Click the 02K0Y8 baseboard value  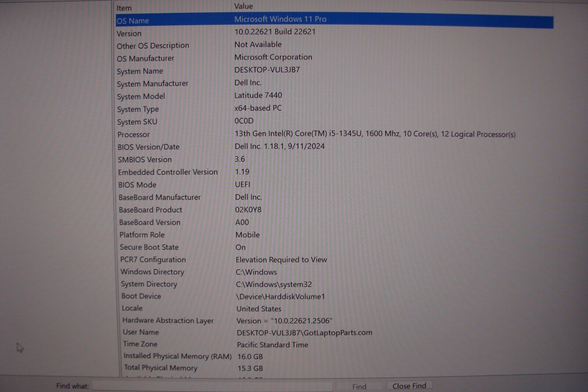pos(248,210)
